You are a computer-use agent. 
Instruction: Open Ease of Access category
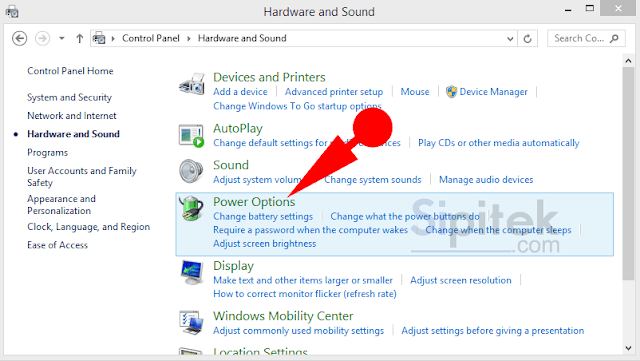pyautogui.click(x=58, y=245)
